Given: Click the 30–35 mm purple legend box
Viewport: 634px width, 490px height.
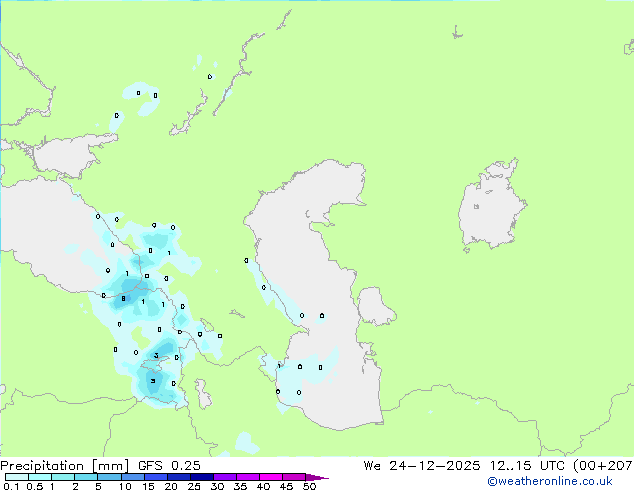Looking at the screenshot, I should 225,477.
